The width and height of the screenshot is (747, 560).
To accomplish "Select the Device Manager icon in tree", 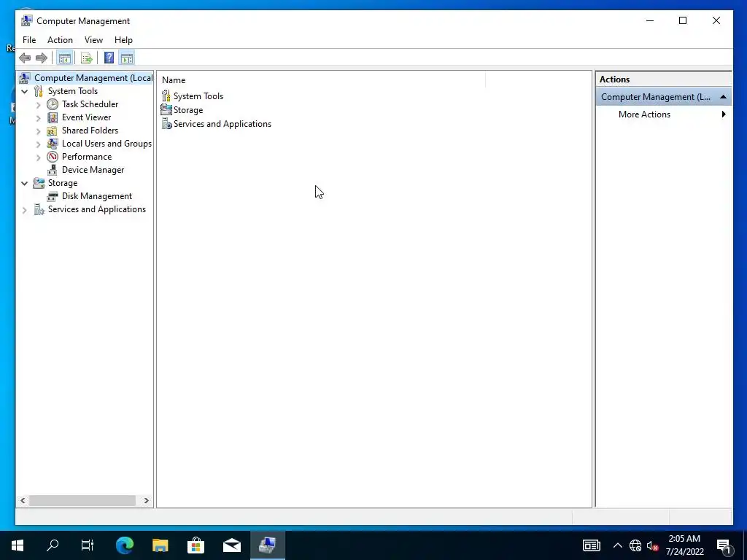I will pos(53,170).
